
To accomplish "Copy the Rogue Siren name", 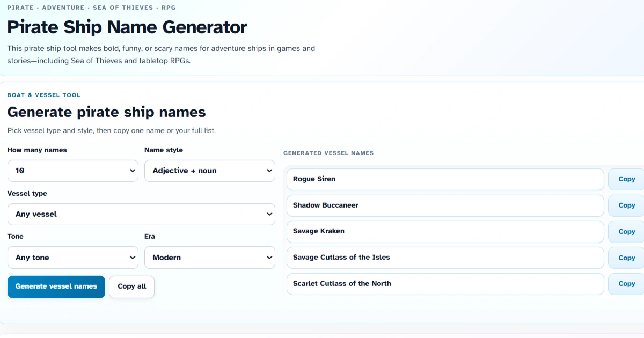I will click(x=626, y=179).
